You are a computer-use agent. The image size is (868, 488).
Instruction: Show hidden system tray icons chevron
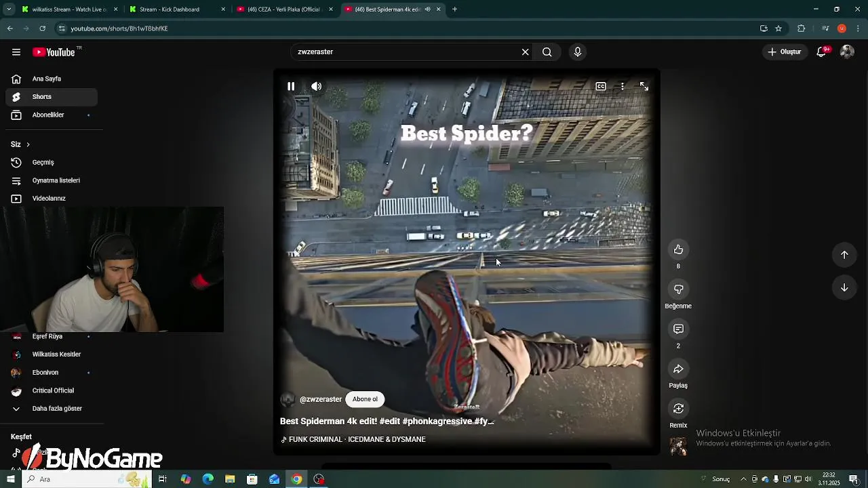pos(743,479)
